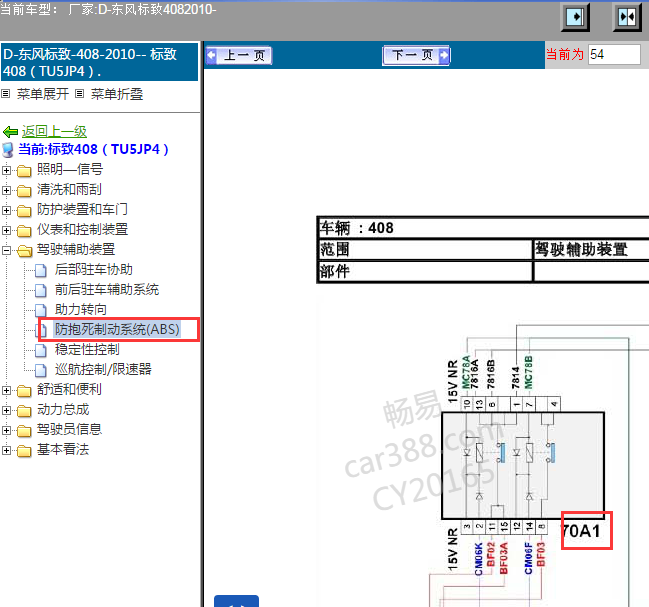
Task: Go to next page with 下一页 button
Action: [416, 55]
